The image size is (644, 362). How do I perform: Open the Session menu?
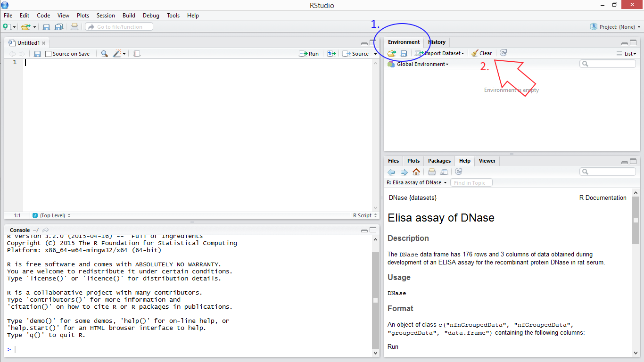point(106,16)
